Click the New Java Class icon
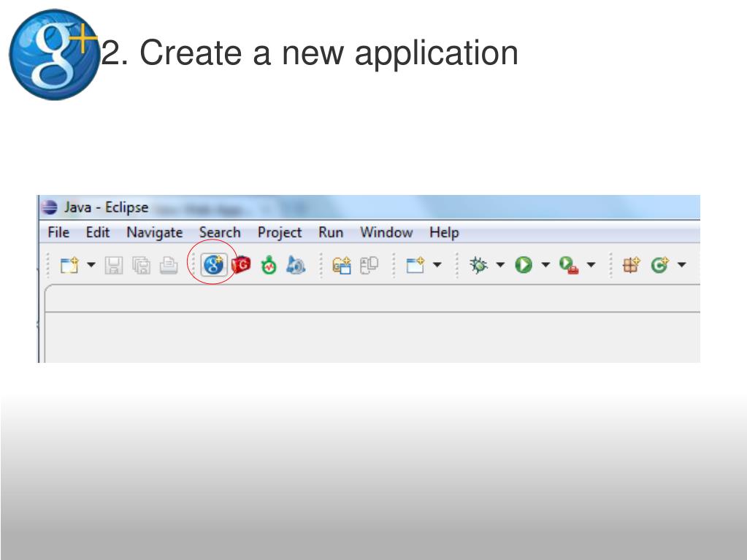 (660, 265)
